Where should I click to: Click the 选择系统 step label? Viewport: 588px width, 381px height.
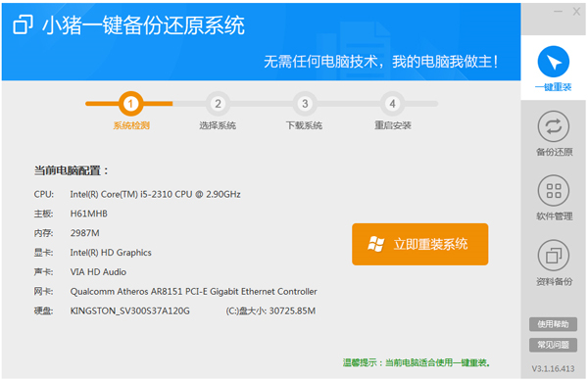(218, 125)
